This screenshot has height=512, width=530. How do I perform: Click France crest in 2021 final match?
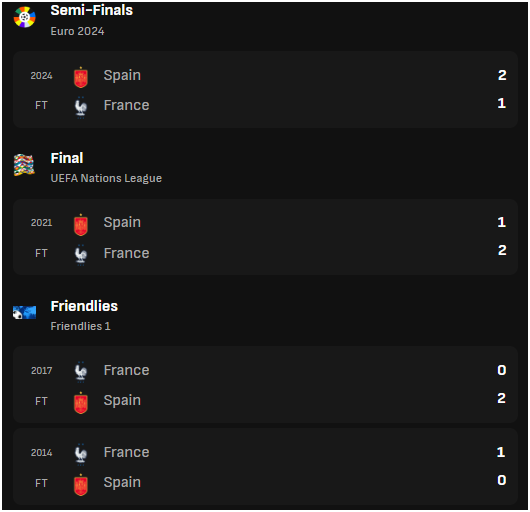pos(81,255)
